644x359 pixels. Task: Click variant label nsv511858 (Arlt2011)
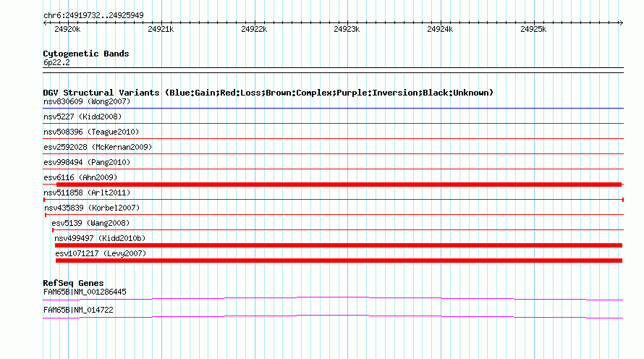87,193
